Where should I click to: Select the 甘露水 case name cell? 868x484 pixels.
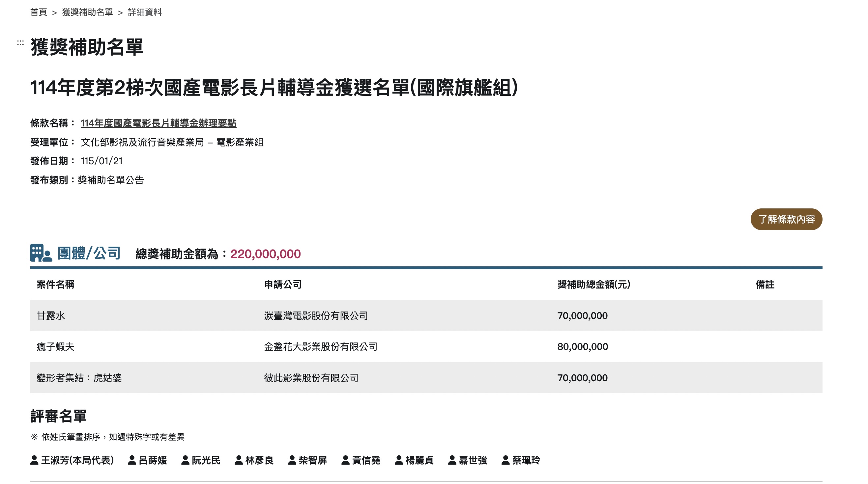pos(50,316)
